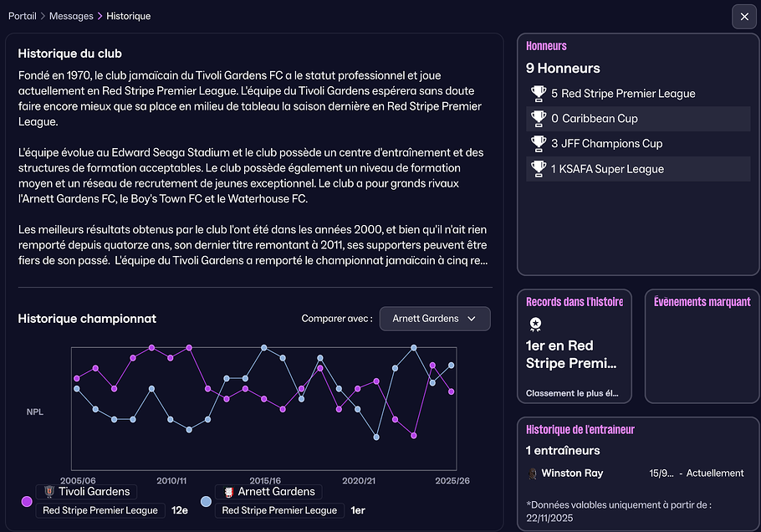Click the JFF Champions Cup trophy icon

tap(539, 144)
